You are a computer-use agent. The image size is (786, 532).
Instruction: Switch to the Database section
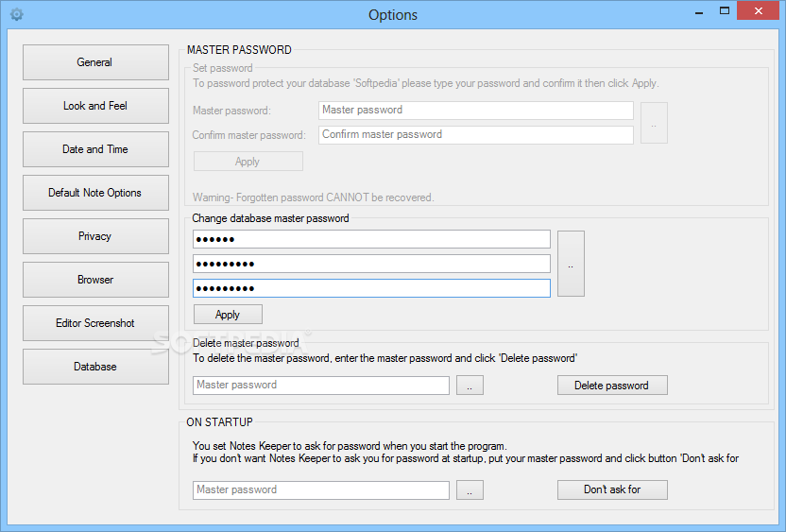[x=95, y=367]
